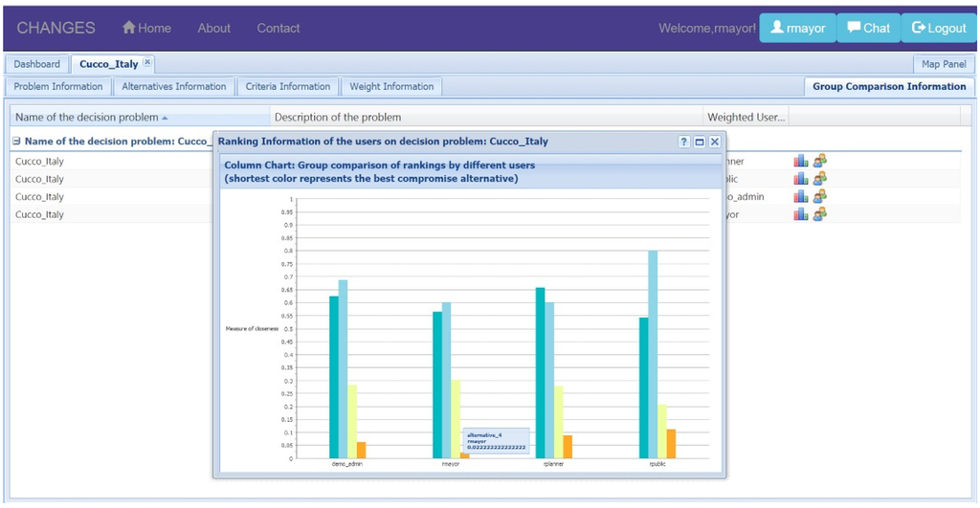980x508 pixels.
Task: Click help question-mark icon in ranking dialog
Action: point(684,142)
